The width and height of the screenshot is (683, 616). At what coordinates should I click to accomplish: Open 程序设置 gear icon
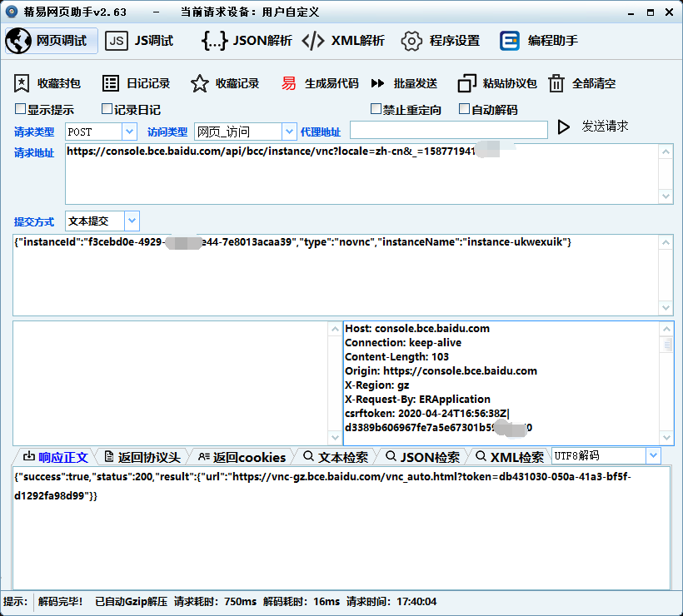[411, 41]
